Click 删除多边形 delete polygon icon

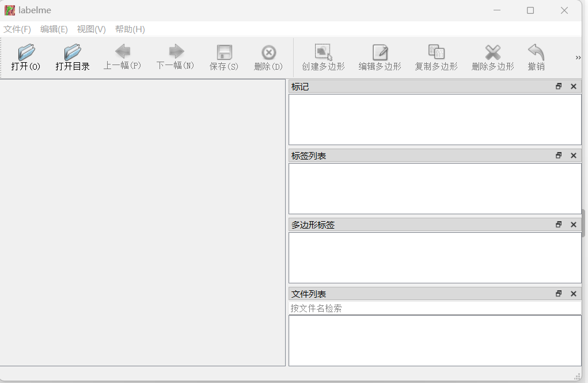click(x=493, y=52)
